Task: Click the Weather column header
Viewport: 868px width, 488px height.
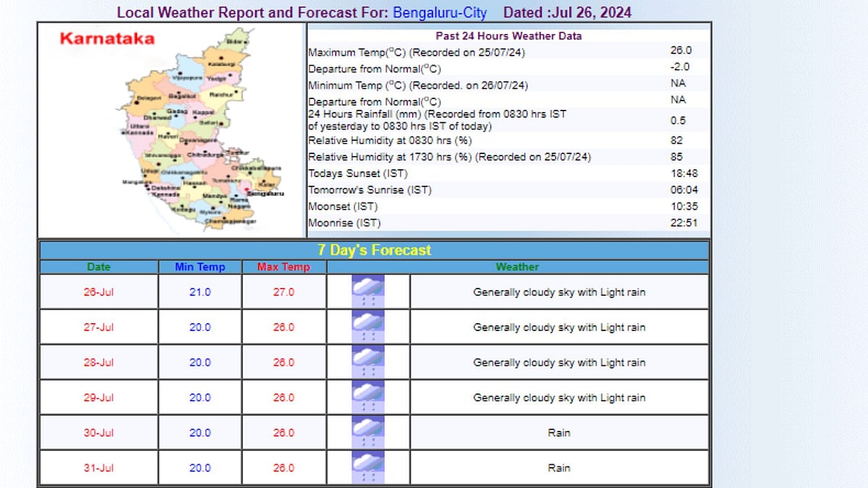Action: [x=517, y=266]
